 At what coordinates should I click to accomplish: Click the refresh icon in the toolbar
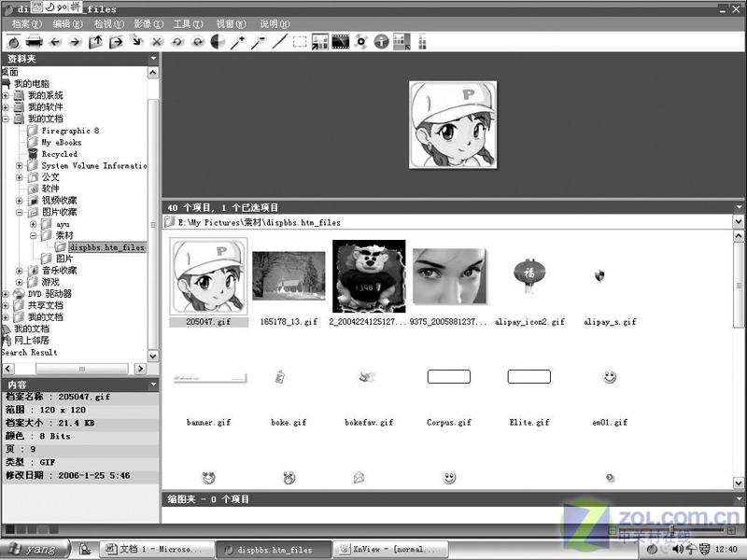[14, 42]
